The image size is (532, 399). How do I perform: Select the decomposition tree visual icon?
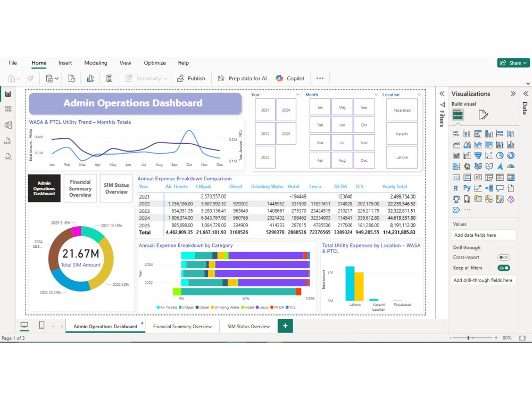[489, 188]
